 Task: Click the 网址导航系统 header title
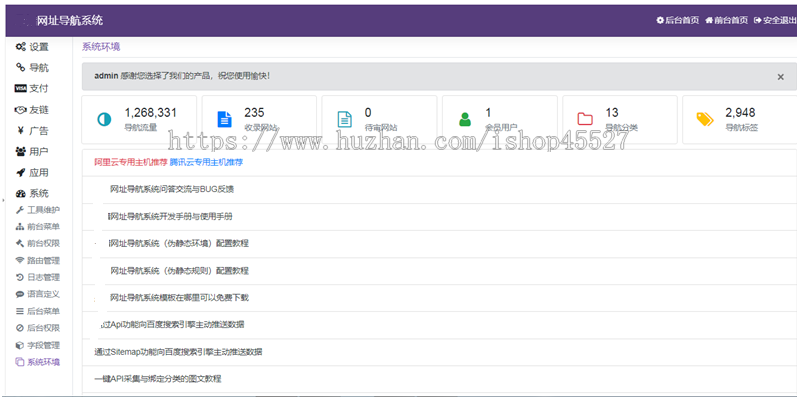click(x=70, y=20)
